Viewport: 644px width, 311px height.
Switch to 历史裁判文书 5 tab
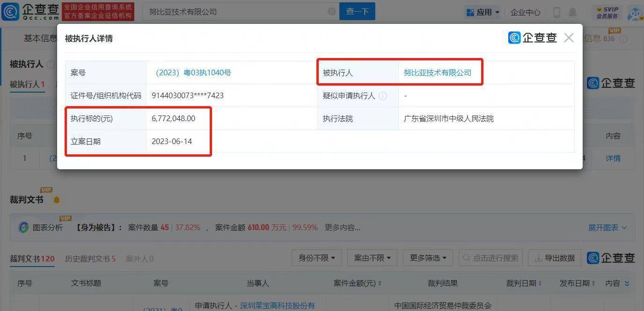click(x=90, y=259)
